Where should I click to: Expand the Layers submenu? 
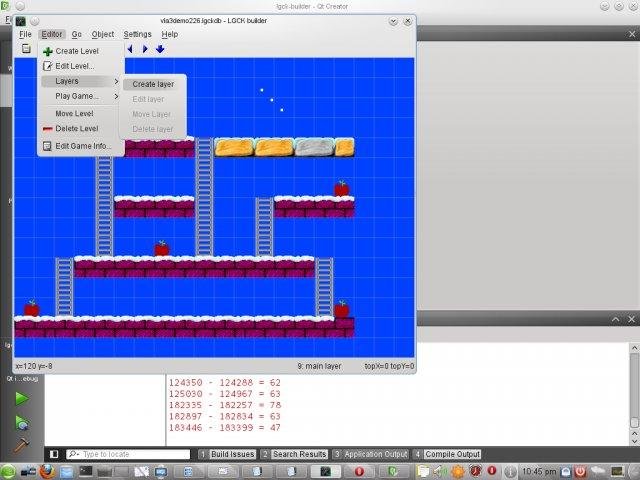click(x=81, y=81)
